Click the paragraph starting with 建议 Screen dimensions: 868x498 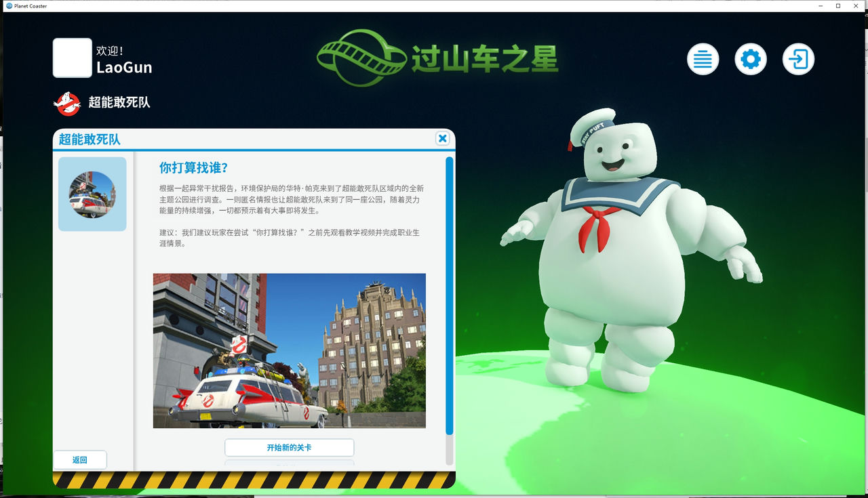click(290, 238)
